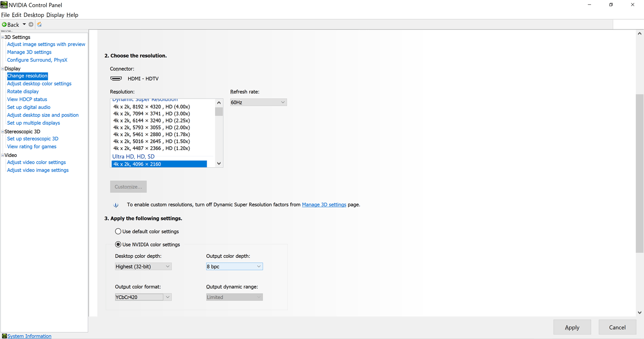Click the NVIDIA logo in title bar
Viewport: 644px width, 339px height.
click(x=4, y=5)
